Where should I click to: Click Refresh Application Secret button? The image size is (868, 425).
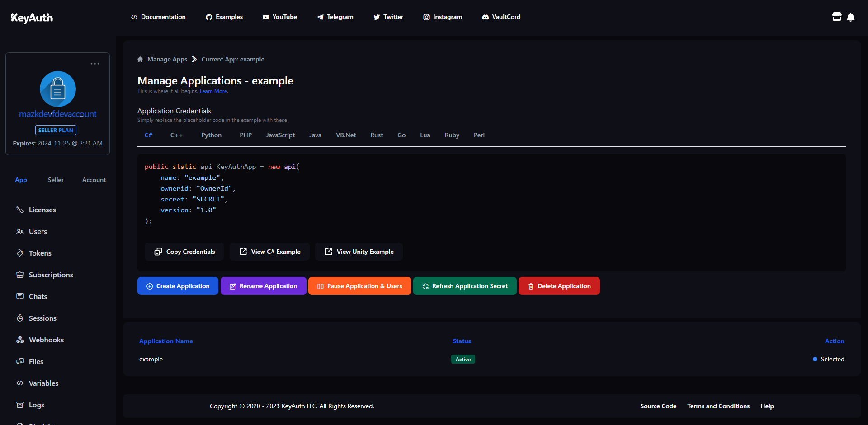(465, 286)
